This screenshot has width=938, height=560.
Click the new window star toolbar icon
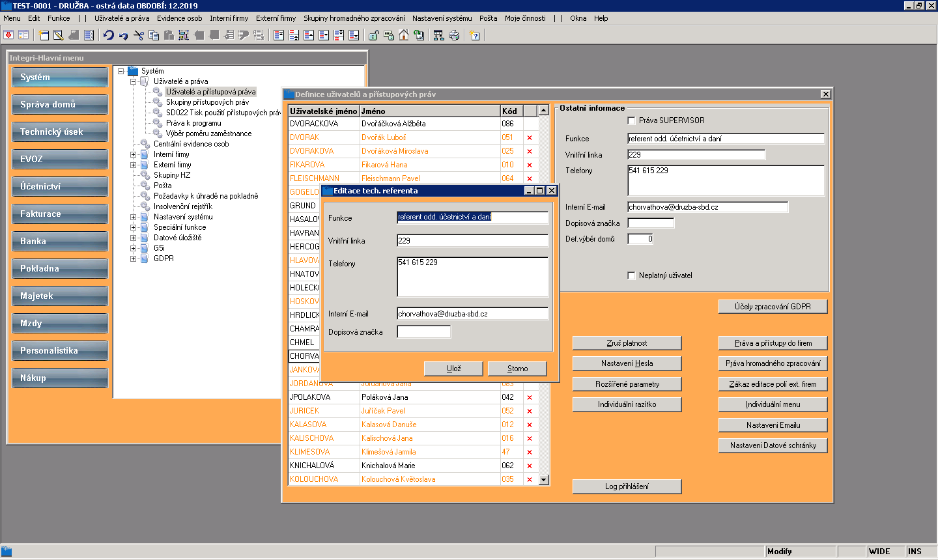[x=44, y=35]
